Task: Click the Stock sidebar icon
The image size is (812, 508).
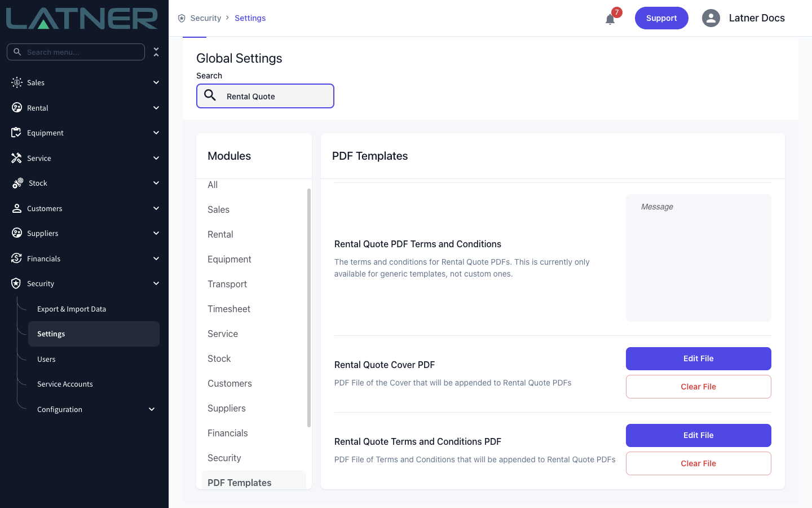Action: click(17, 183)
